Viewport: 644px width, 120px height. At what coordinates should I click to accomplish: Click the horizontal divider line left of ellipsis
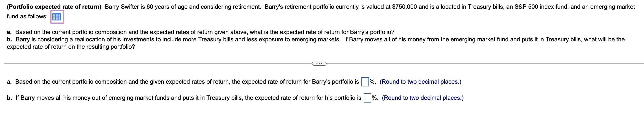158,64
